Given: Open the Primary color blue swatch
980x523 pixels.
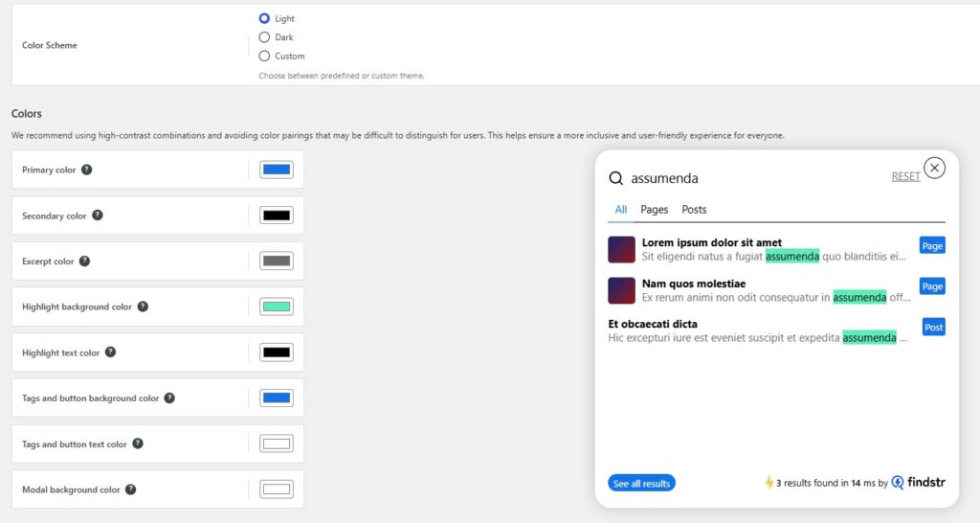Looking at the screenshot, I should [x=277, y=170].
